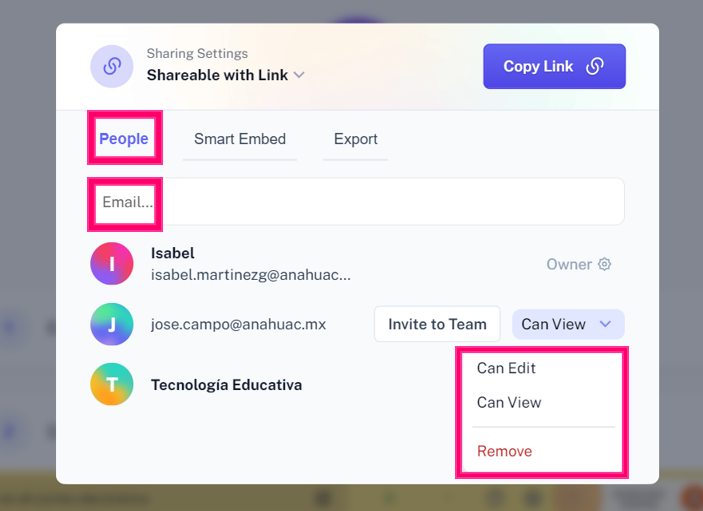
Task: Select the Tecnología Educativa team name
Action: 226,385
